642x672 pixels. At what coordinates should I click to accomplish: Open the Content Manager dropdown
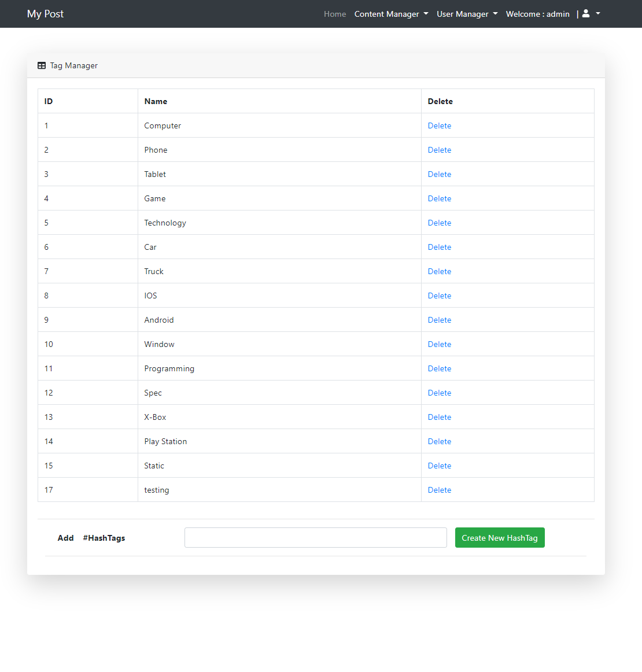(392, 14)
